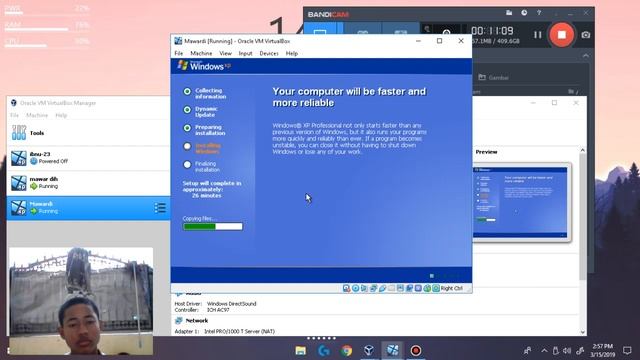Select the ibnu-23 powered off machine
The width and height of the screenshot is (640, 360).
89,158
